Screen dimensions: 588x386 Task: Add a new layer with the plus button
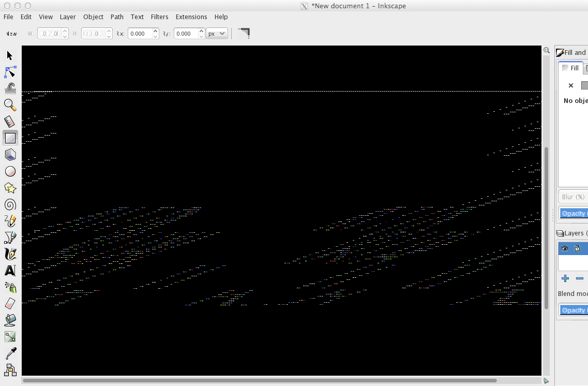pyautogui.click(x=565, y=278)
